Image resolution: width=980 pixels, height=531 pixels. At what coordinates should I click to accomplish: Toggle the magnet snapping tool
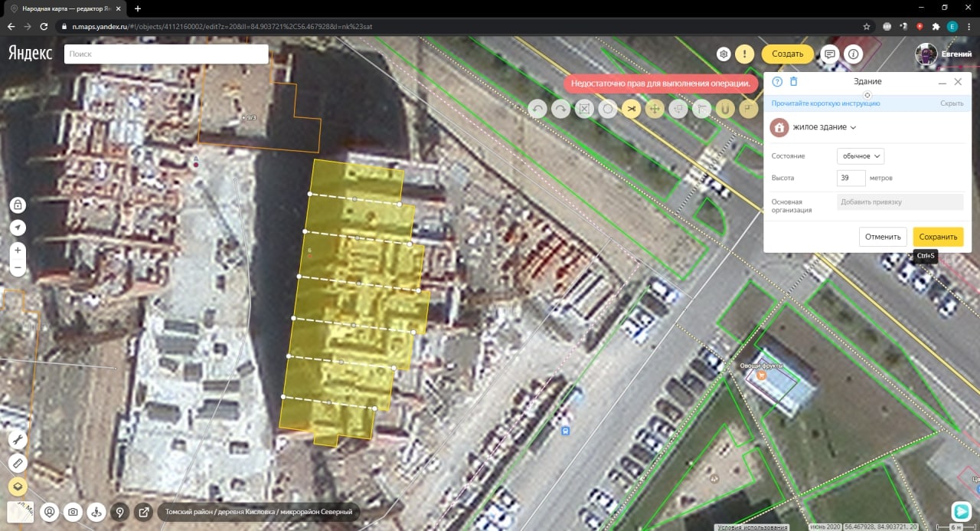pos(724,109)
